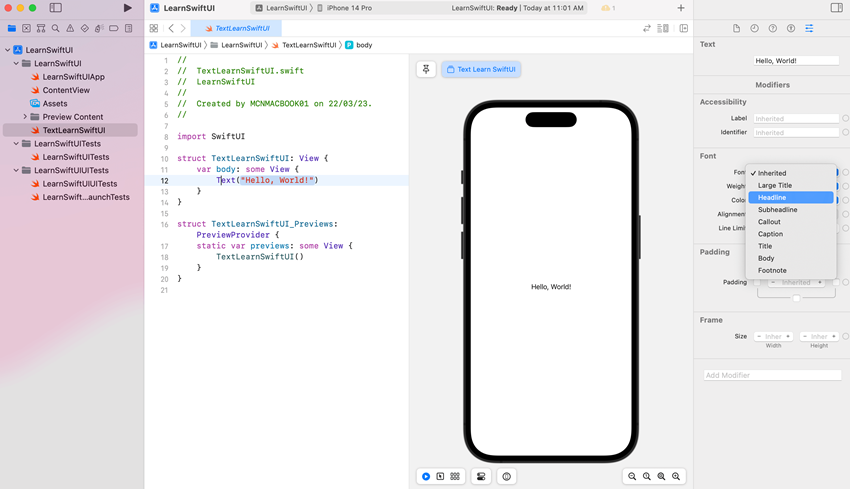Image resolution: width=850 pixels, height=489 pixels.
Task: Show the Quick Help inspector
Action: pyautogui.click(x=773, y=28)
